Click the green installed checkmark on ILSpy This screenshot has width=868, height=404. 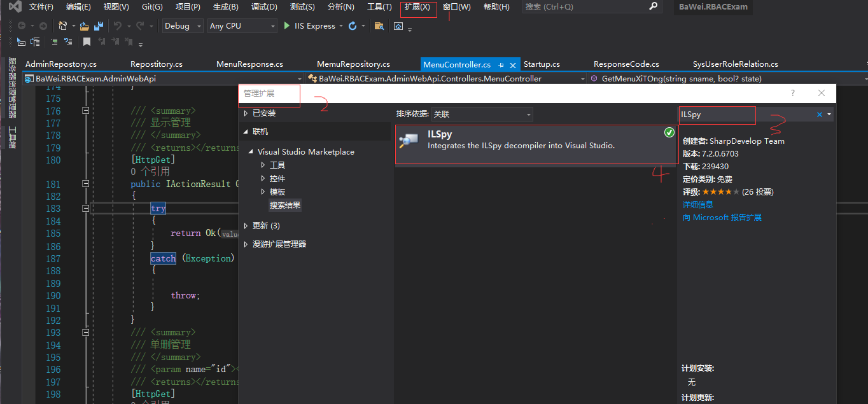tap(669, 132)
